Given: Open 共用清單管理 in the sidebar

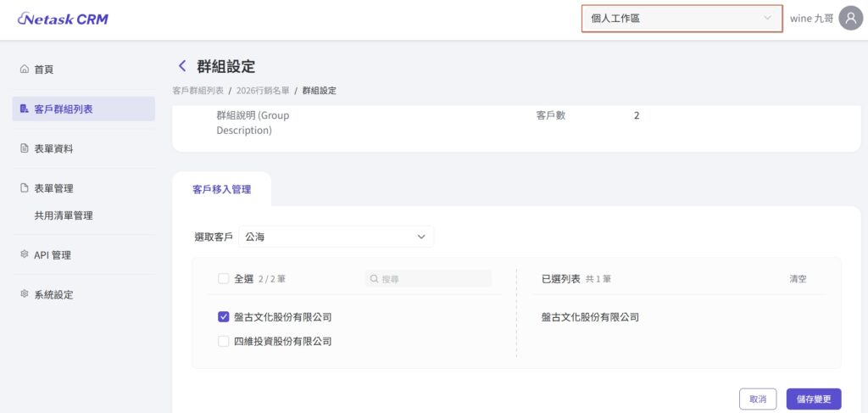Looking at the screenshot, I should click(x=64, y=215).
